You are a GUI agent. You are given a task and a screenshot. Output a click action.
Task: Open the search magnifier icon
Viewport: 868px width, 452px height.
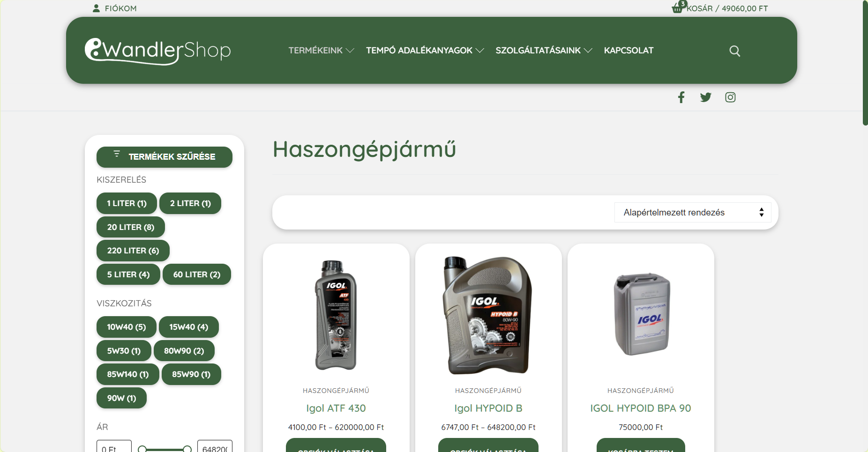pos(734,51)
